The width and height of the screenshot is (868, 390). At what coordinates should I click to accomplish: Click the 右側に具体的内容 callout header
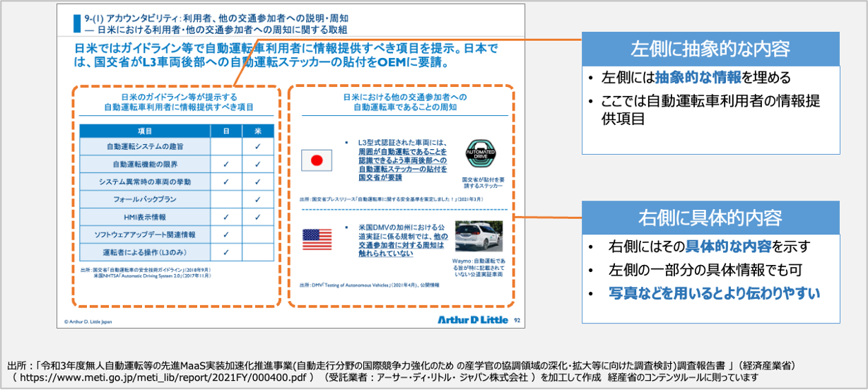click(x=710, y=217)
